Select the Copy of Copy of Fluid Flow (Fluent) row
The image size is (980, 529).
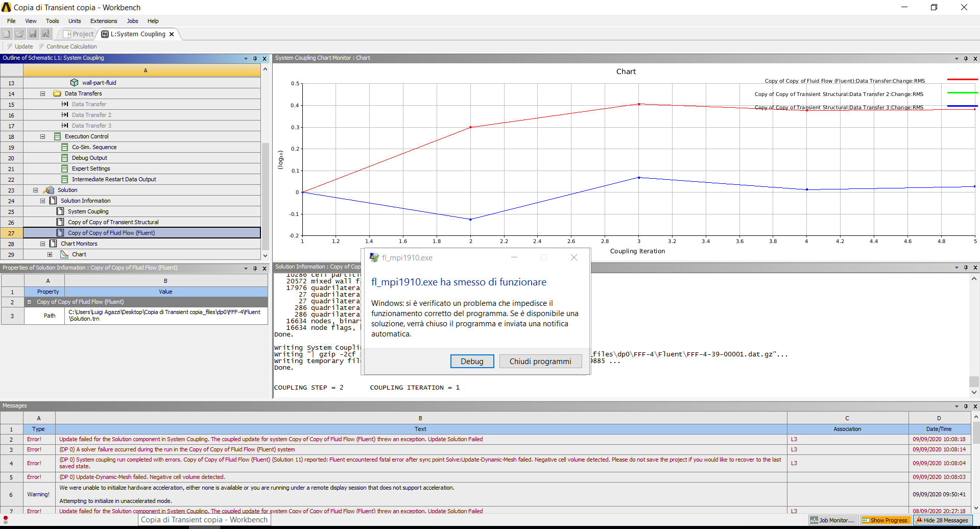point(142,233)
